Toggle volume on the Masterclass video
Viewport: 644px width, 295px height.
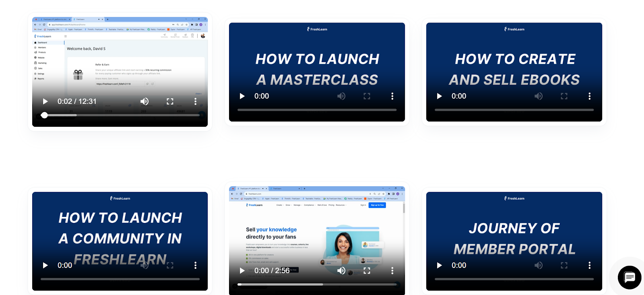coord(341,96)
